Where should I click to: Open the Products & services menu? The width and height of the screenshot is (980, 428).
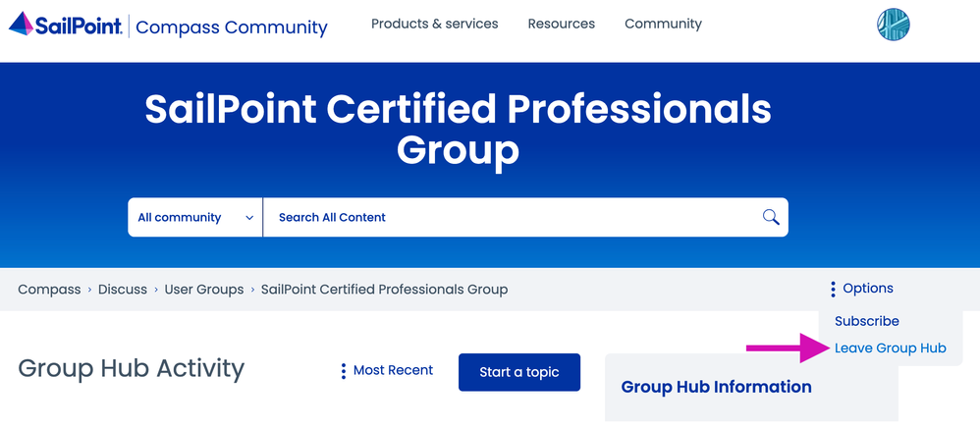pyautogui.click(x=434, y=24)
